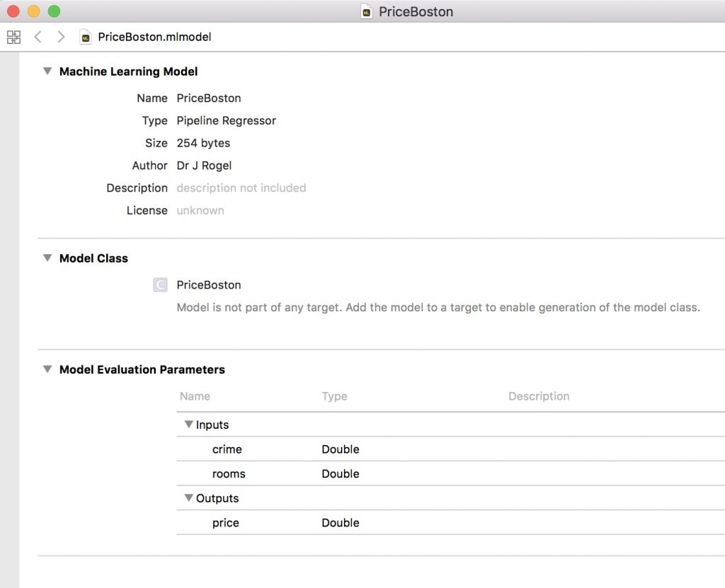This screenshot has width=725, height=588.
Task: Select the crime input row
Action: click(227, 449)
